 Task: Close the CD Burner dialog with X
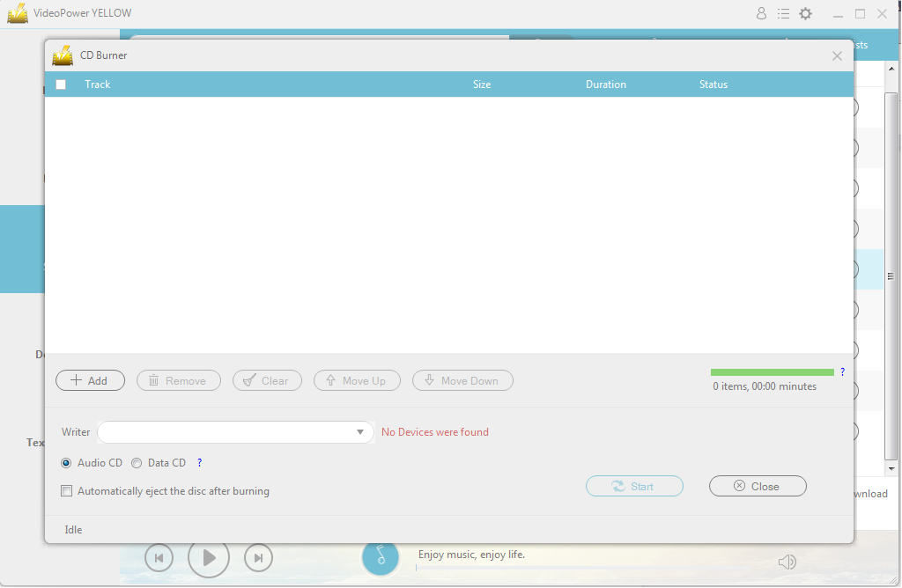837,55
